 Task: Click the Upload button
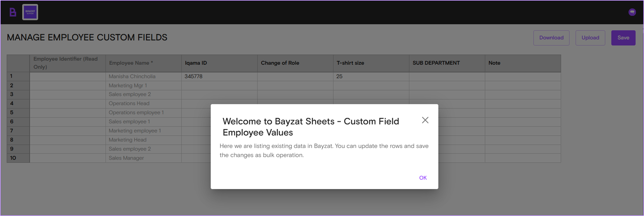(590, 38)
